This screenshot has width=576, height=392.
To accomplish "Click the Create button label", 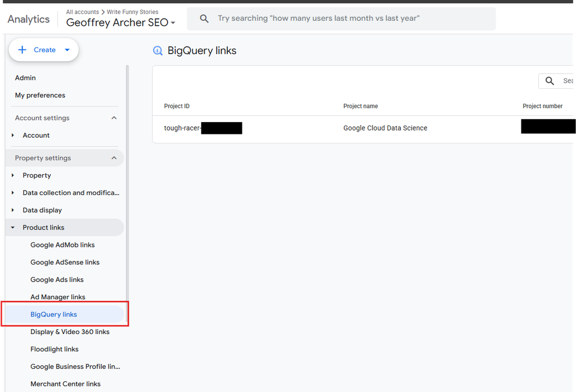I will (x=44, y=50).
